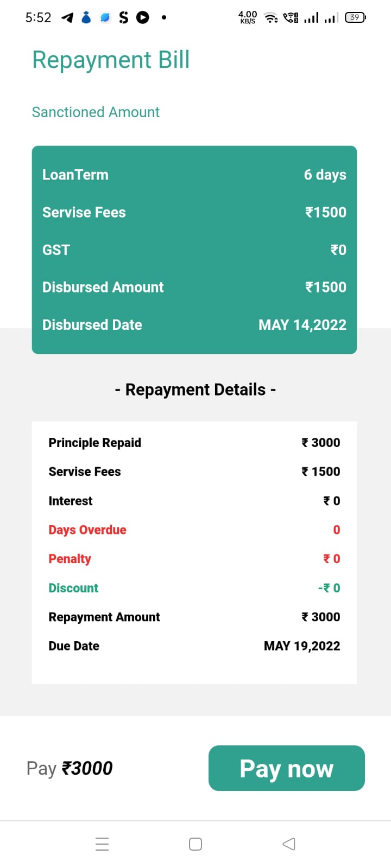Tap the LoanTerm 6 days value
The height and width of the screenshot is (868, 391).
pos(325,175)
